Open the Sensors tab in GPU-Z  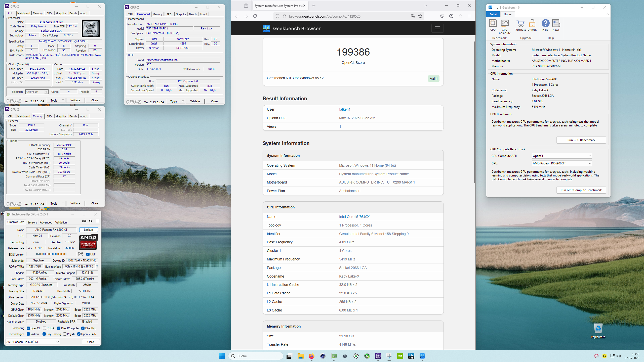click(32, 222)
